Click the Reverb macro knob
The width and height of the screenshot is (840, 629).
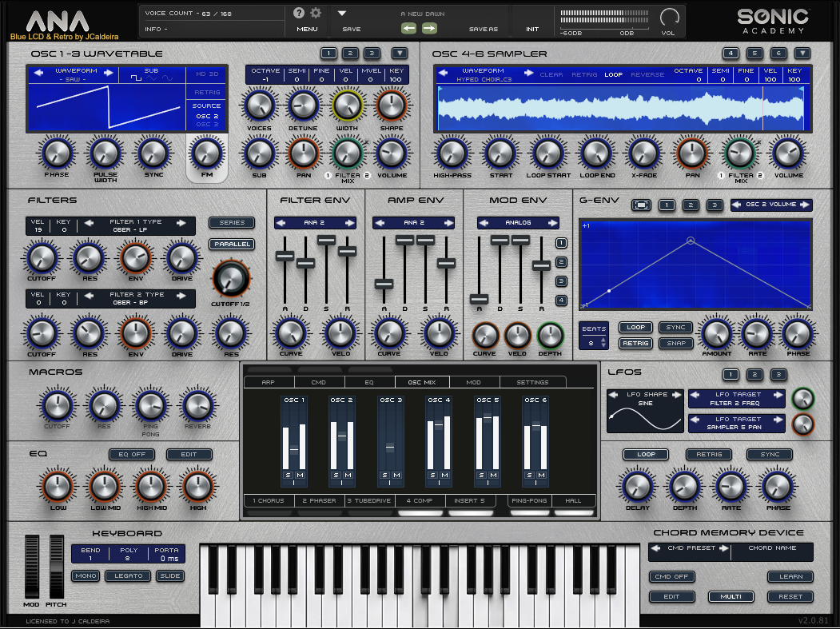tap(197, 405)
